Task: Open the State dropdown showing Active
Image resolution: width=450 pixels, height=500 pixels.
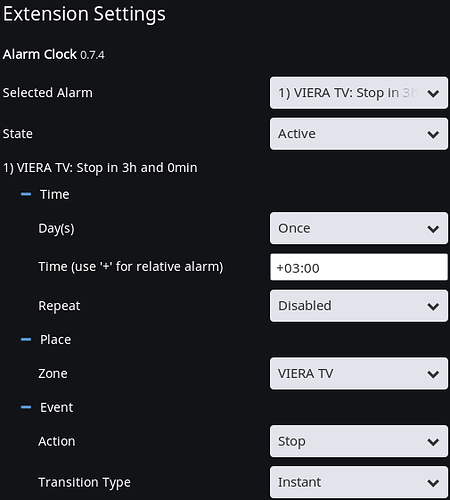Action: 359,134
